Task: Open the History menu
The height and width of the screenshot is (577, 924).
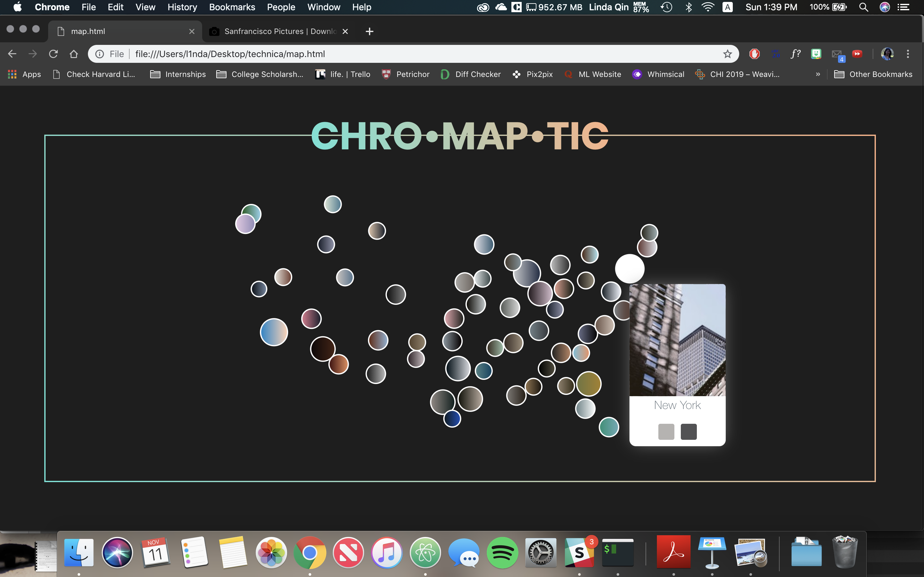Action: click(182, 7)
